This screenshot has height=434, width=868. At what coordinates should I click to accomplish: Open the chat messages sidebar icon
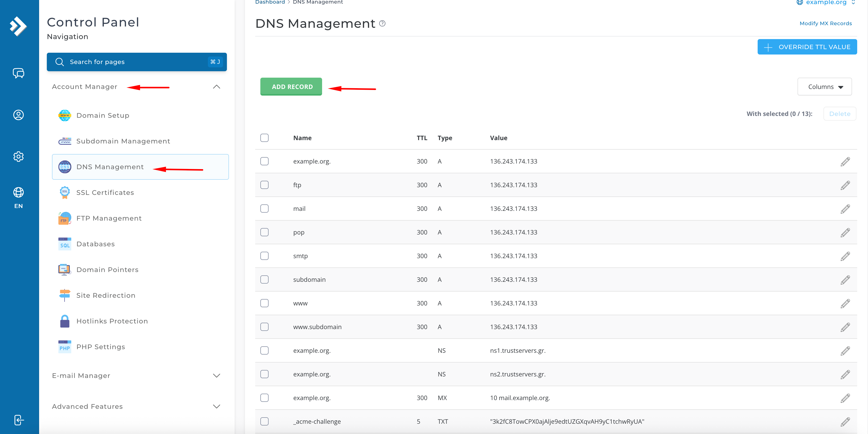click(19, 73)
